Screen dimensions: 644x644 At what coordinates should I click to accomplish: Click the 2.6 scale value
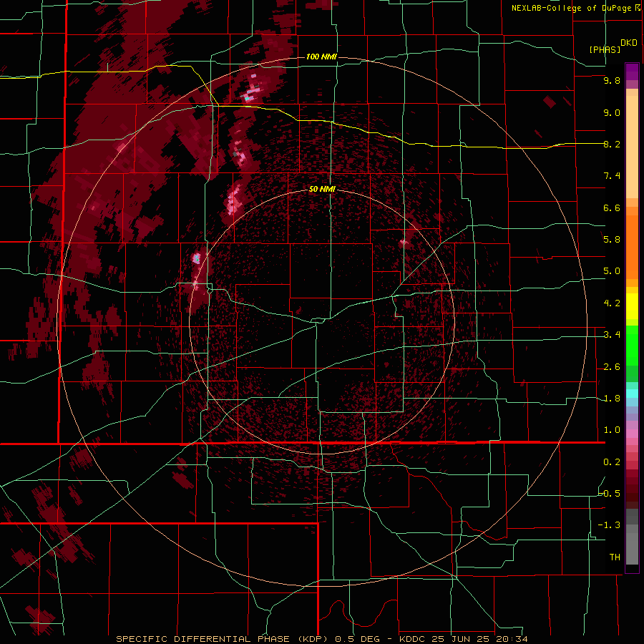612,367
